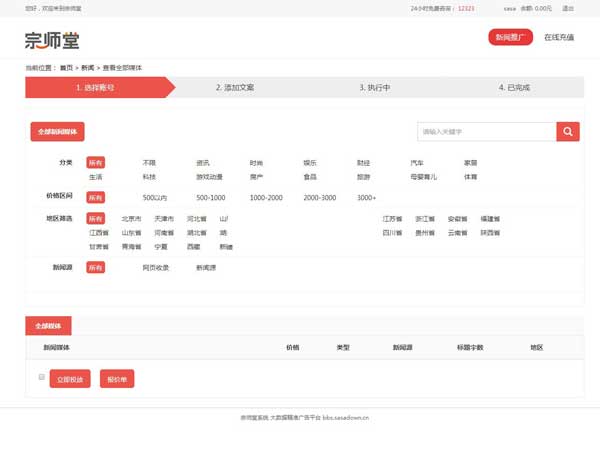The height and width of the screenshot is (453, 600).
Task: Filter region by 青海省
Action: pyautogui.click(x=131, y=247)
